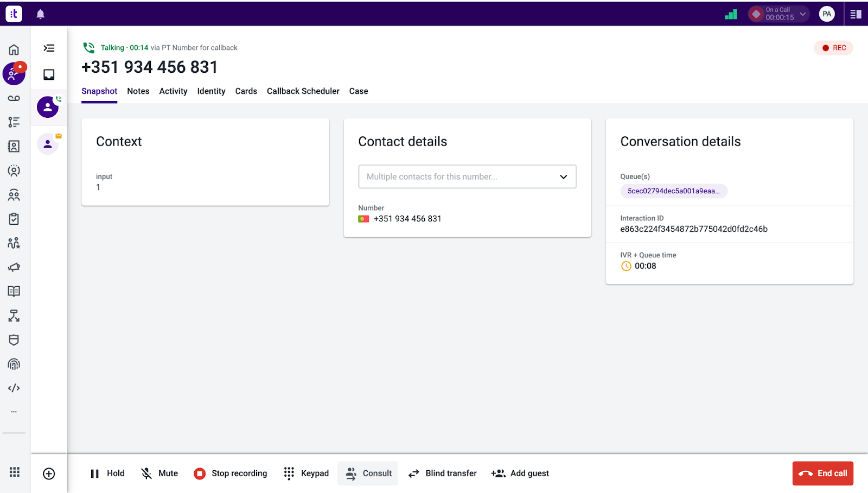
Task: Put the call on Hold
Action: click(x=107, y=473)
